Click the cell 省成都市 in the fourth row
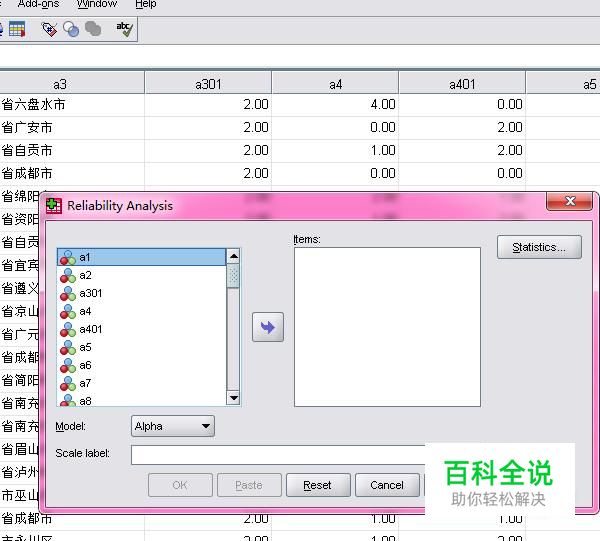600x541 pixels. coord(72,173)
